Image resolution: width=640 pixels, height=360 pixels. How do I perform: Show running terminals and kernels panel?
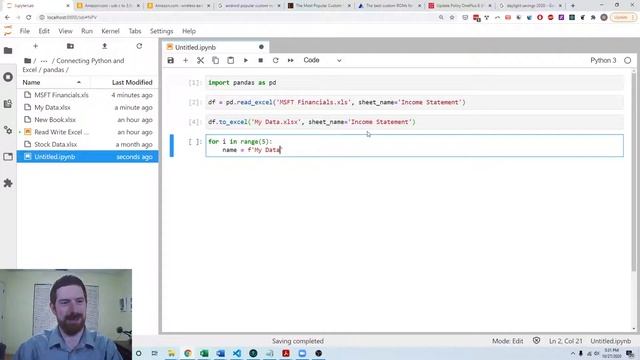(8, 77)
